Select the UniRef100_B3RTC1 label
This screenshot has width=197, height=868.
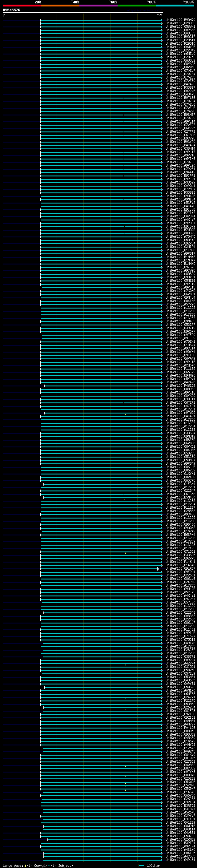click(x=180, y=843)
